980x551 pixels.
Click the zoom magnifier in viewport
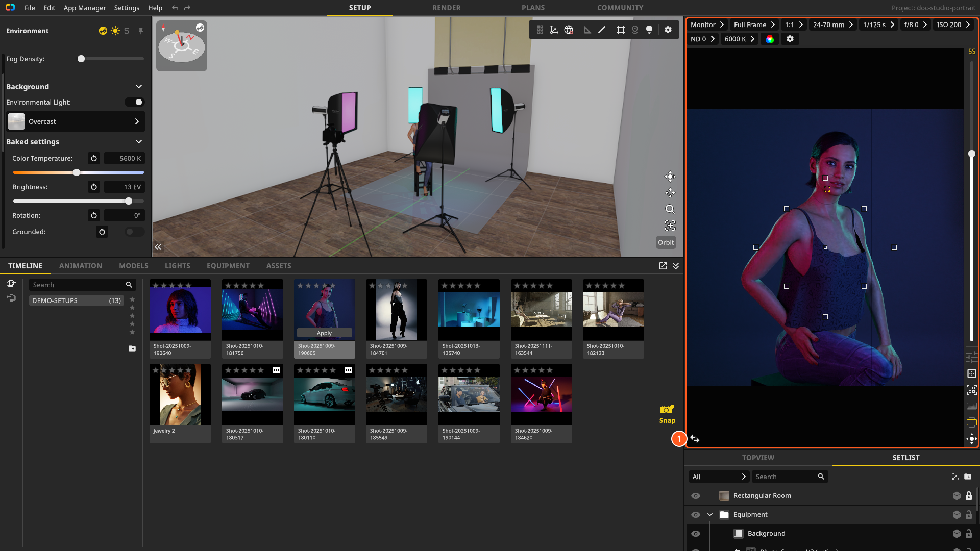670,210
